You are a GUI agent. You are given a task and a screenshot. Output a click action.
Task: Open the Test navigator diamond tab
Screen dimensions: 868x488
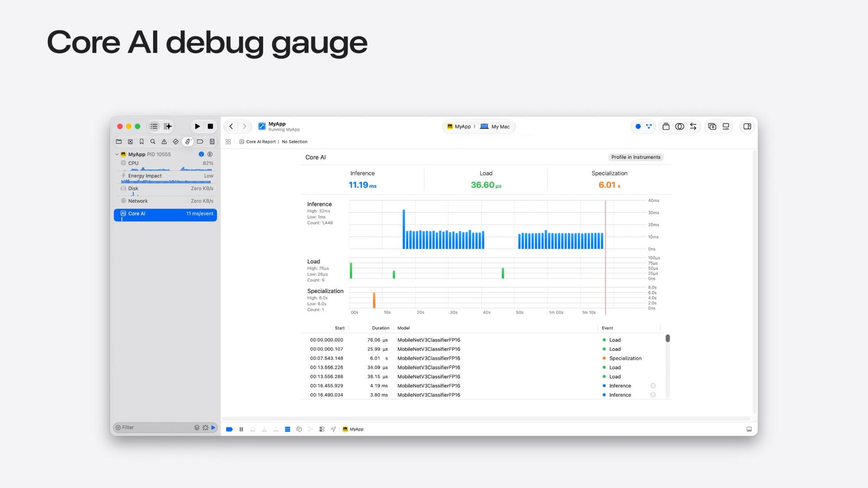[x=175, y=141]
